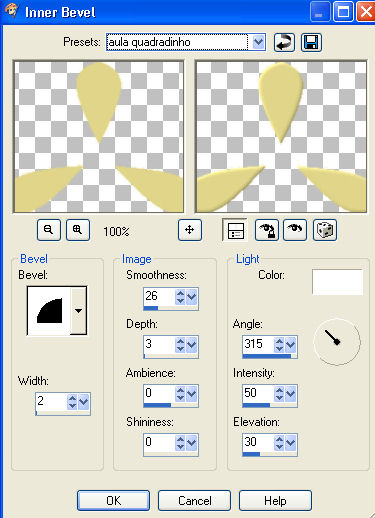Image resolution: width=375 pixels, height=518 pixels.
Task: Expand the Angle value dropdown arrow
Action: 290,344
